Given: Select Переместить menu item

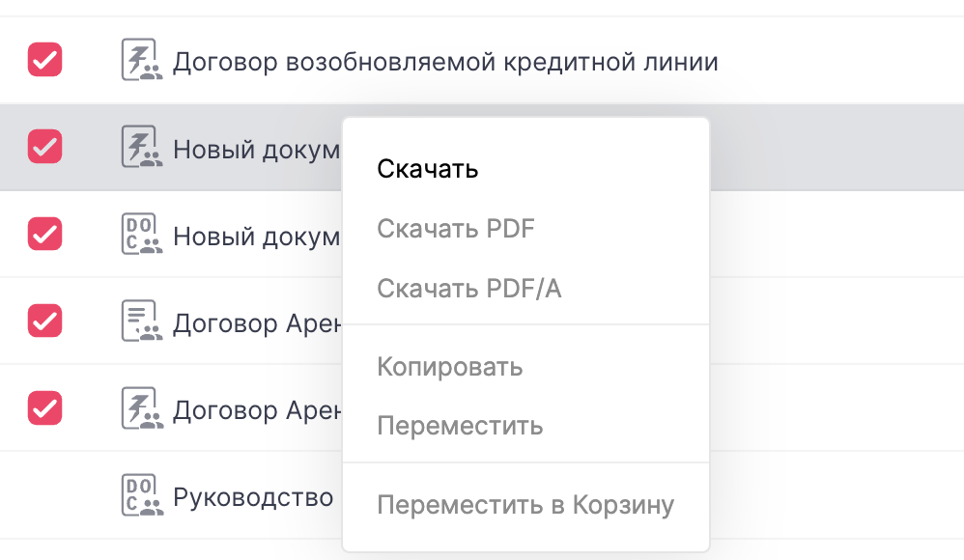Looking at the screenshot, I should pyautogui.click(x=460, y=426).
